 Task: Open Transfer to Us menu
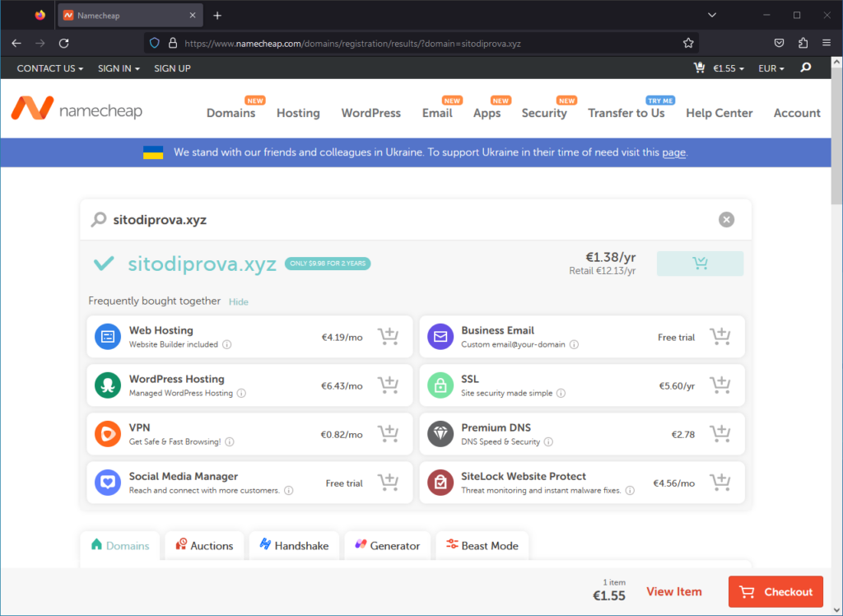pos(626,113)
